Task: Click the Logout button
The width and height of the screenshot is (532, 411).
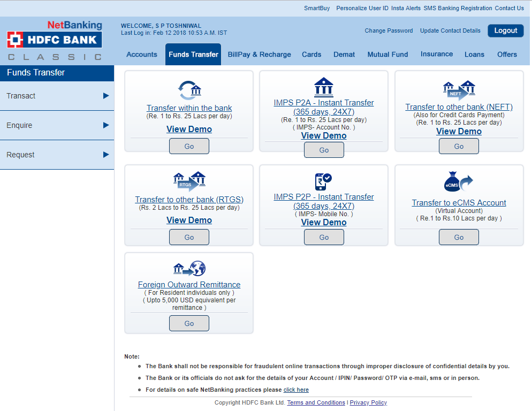Action: (x=506, y=31)
